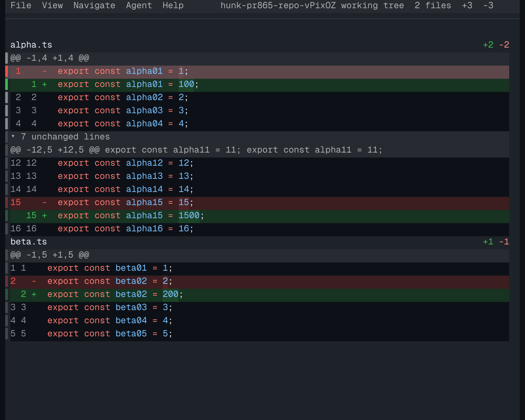
Task: Click the '-2' deletions stat for alpha.ts
Action: point(504,45)
